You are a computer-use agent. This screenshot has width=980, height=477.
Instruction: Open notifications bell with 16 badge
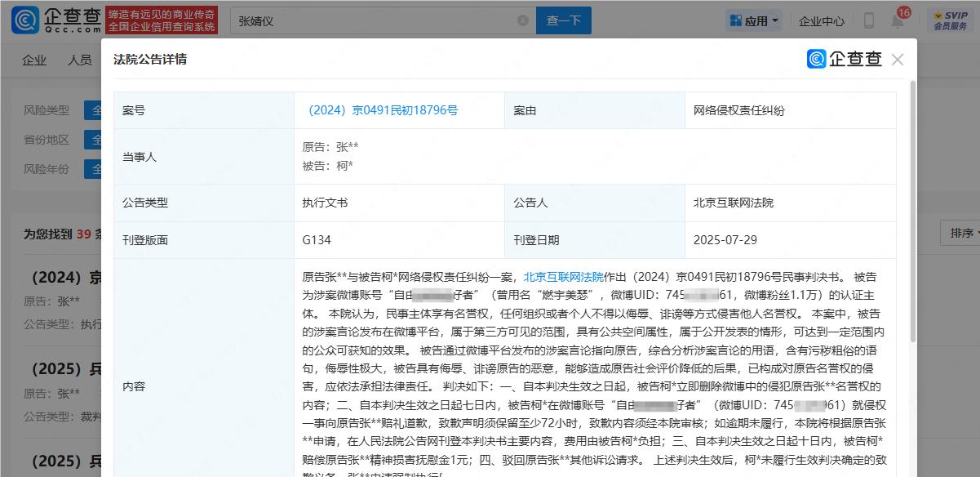tap(898, 20)
